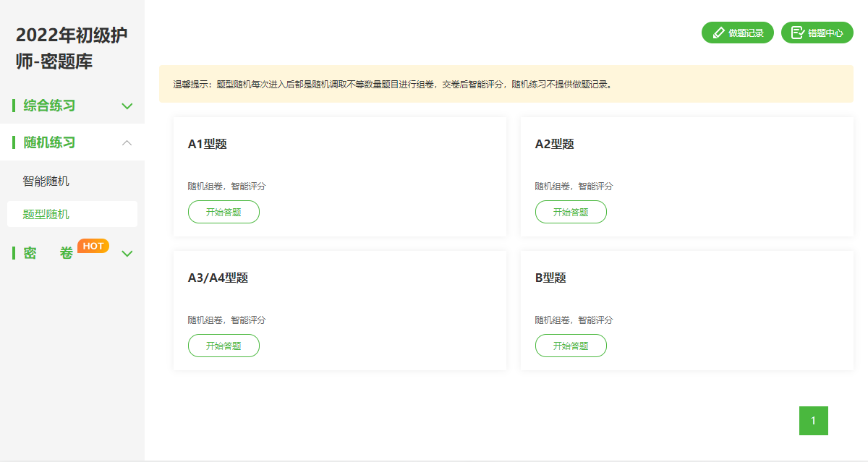Click the A1型题 card title

tap(208, 144)
